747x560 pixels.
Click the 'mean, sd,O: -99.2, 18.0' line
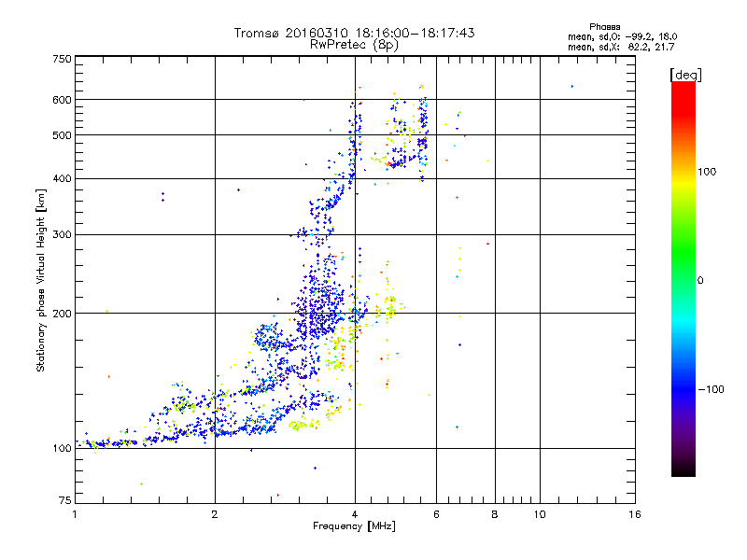[622, 36]
